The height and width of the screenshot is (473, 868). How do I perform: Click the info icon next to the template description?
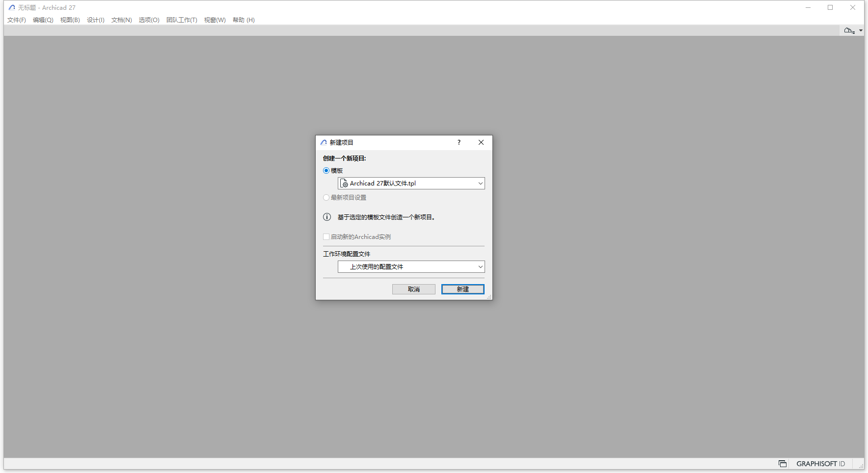[x=327, y=216]
